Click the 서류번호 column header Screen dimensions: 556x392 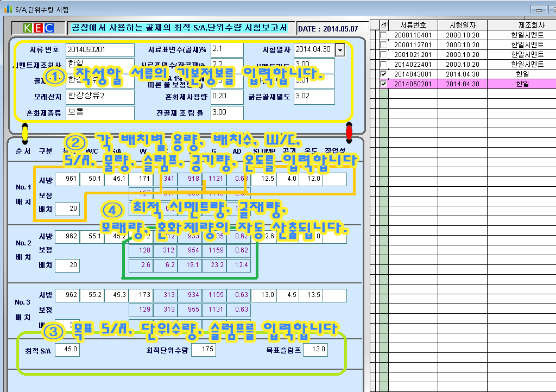[x=413, y=25]
